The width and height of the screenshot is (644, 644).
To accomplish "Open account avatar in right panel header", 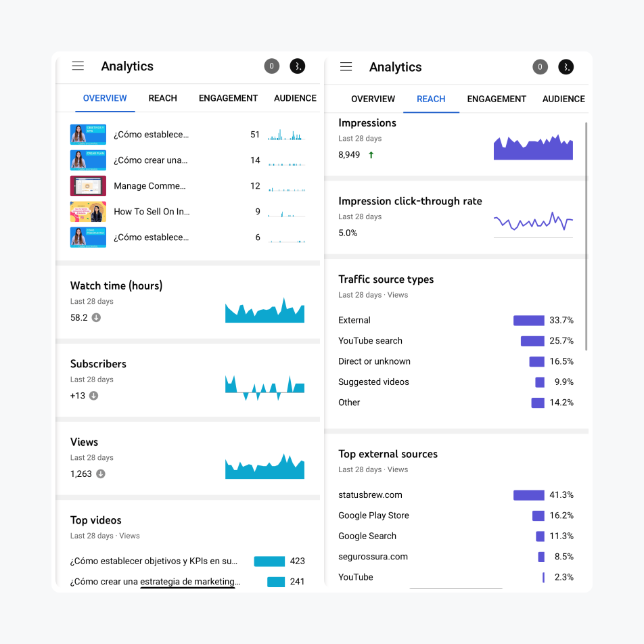I will [566, 67].
